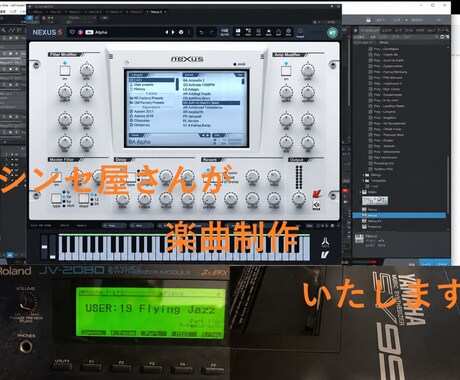Select the hp filter type option
This screenshot has width=460, height=380.
67,197
